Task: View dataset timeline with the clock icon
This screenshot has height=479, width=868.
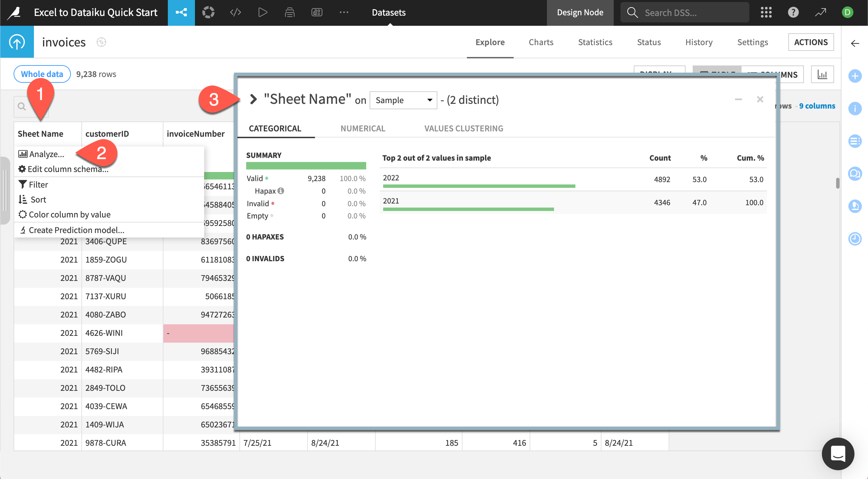Action: click(x=855, y=239)
